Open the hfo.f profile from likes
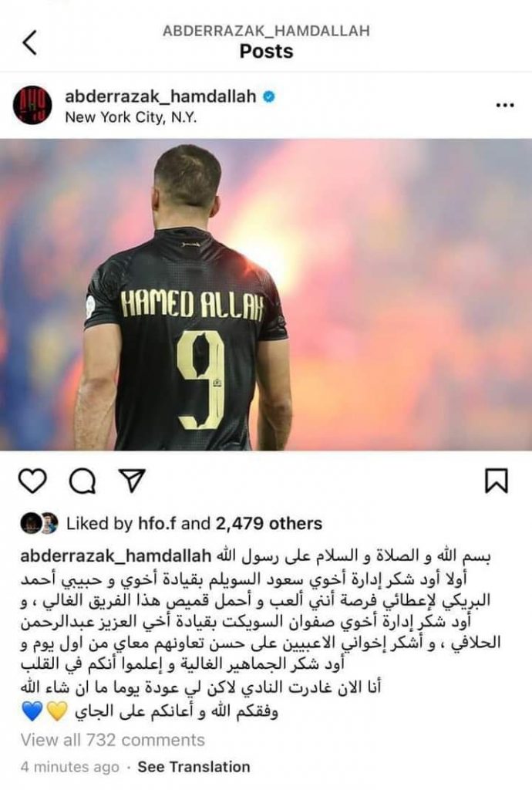The height and width of the screenshot is (790, 532). [x=157, y=524]
